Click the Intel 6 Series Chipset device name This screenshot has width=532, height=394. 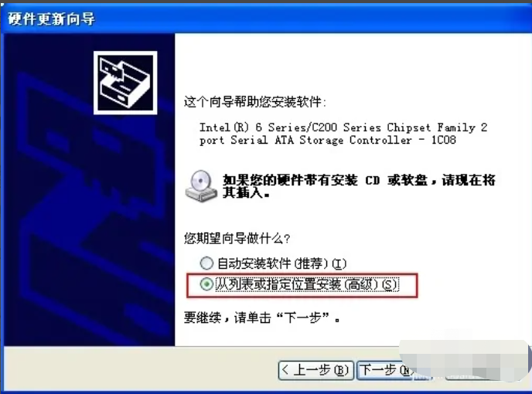pyautogui.click(x=343, y=134)
